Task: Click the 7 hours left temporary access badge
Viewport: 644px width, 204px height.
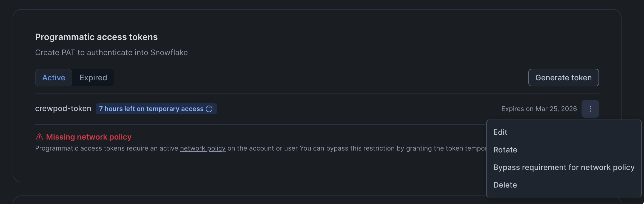Action: [x=151, y=109]
